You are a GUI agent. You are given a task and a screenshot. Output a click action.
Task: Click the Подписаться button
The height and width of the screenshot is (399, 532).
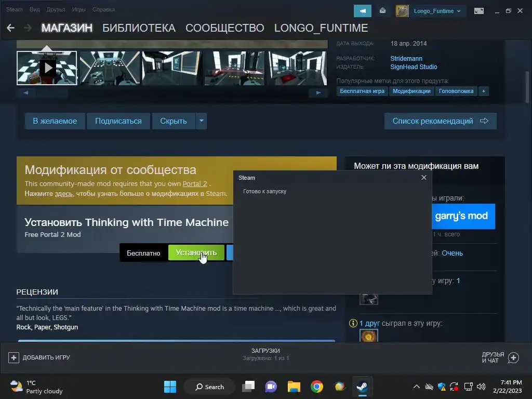point(118,121)
